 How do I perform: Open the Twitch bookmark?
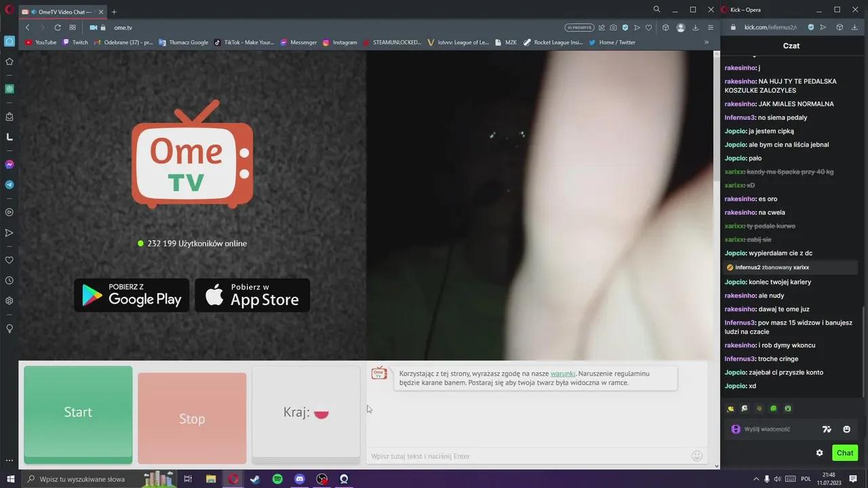(x=75, y=42)
